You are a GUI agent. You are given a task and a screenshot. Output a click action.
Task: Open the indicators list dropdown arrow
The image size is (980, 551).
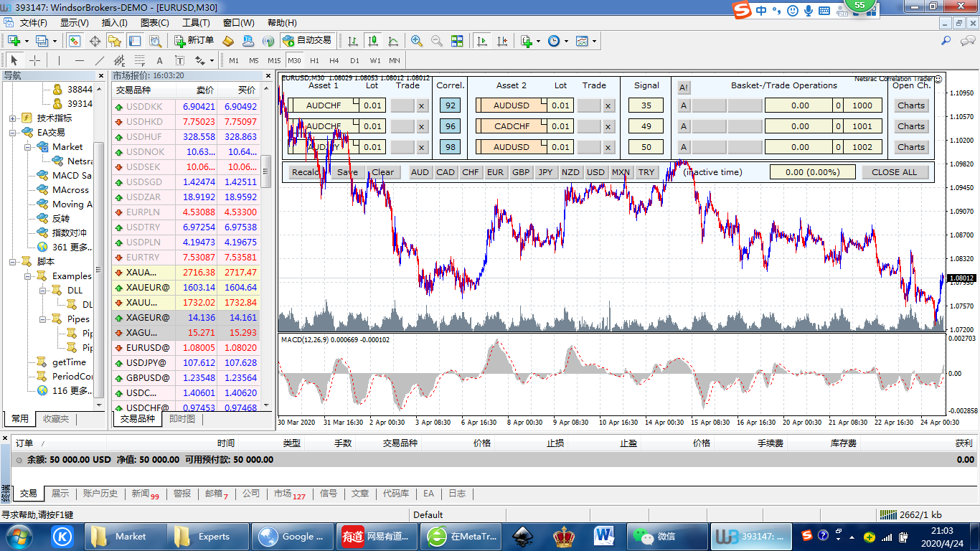[x=538, y=41]
